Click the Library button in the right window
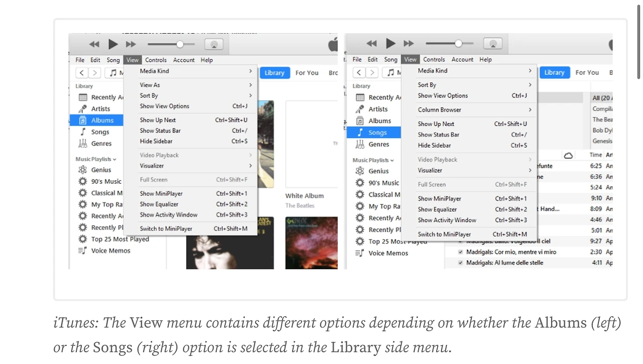 [x=554, y=72]
